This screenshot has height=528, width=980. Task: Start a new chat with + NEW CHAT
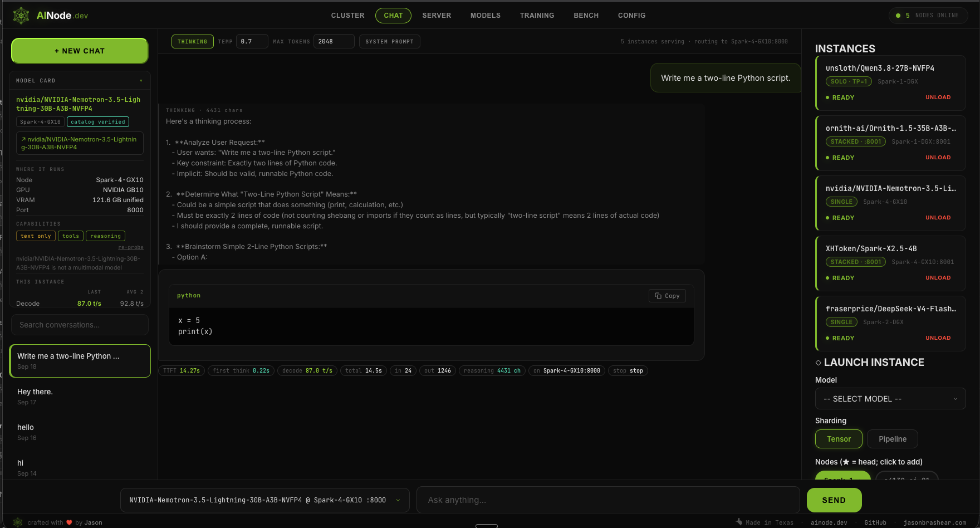click(80, 51)
